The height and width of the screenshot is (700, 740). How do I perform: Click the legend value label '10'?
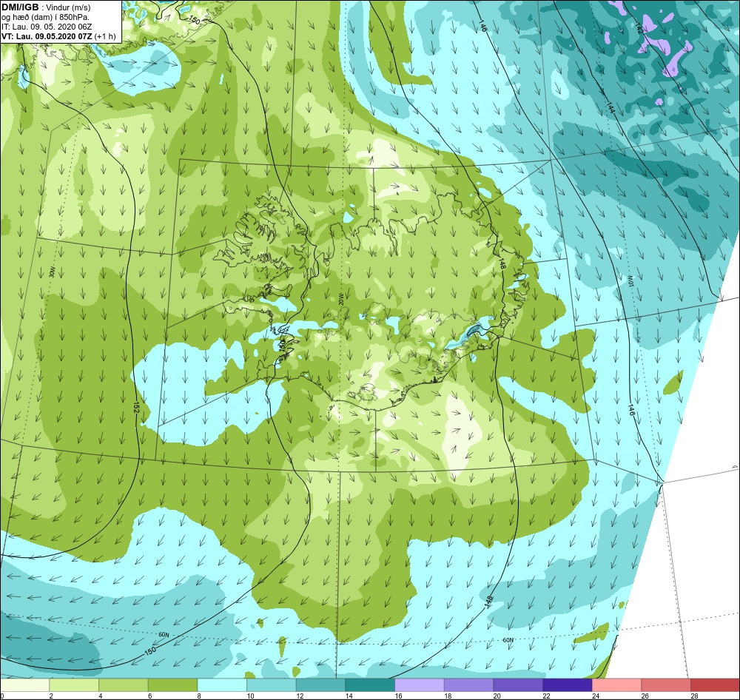pyautogui.click(x=250, y=696)
